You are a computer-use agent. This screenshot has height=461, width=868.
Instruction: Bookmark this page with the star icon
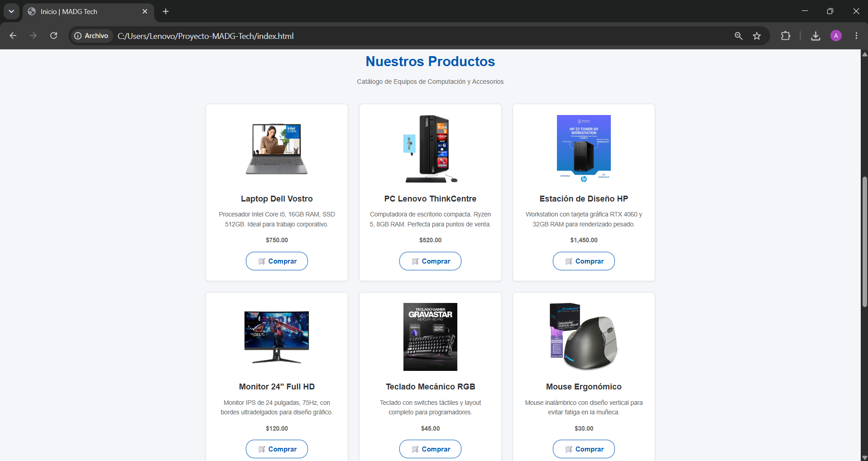pyautogui.click(x=757, y=36)
